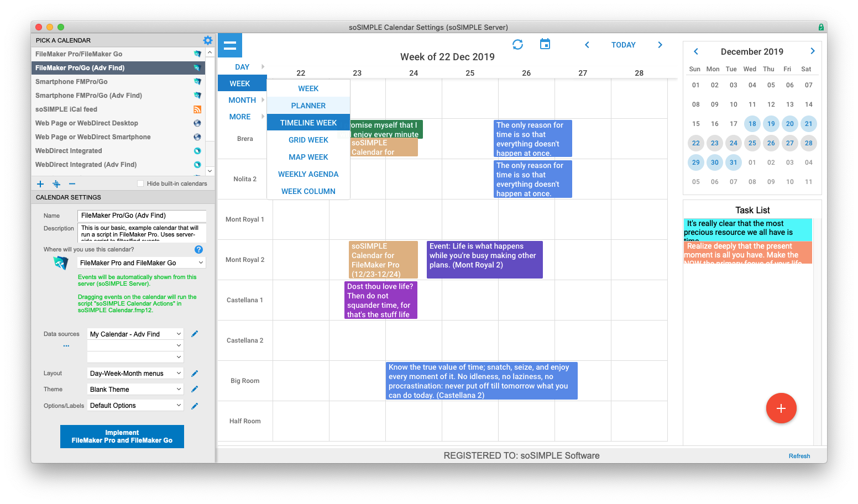Click the Refresh link

[x=799, y=456]
